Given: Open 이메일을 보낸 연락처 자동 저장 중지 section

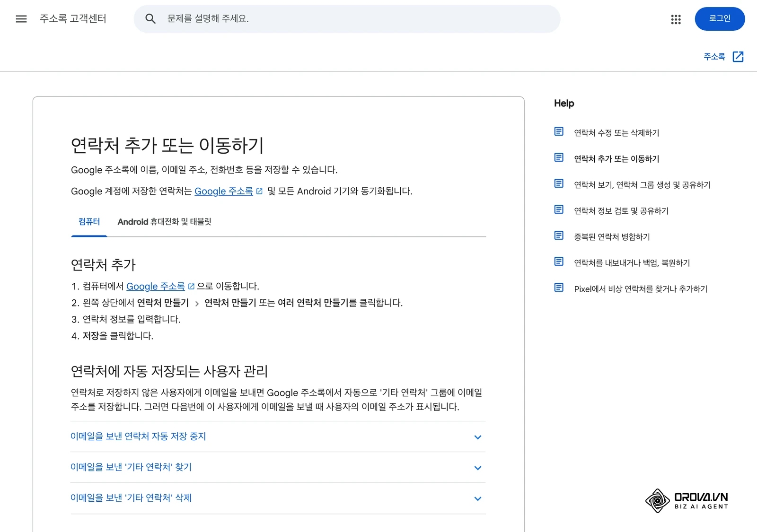Looking at the screenshot, I should [278, 436].
